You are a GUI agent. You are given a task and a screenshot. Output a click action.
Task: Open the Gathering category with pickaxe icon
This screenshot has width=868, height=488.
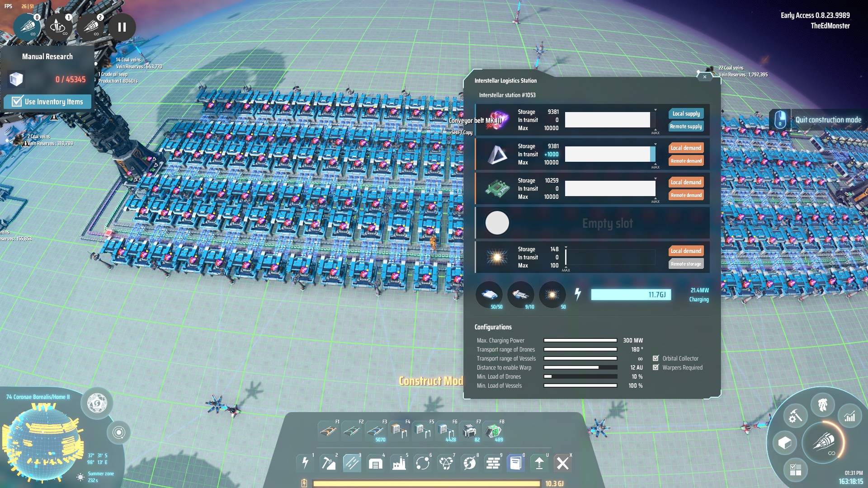coord(328,463)
